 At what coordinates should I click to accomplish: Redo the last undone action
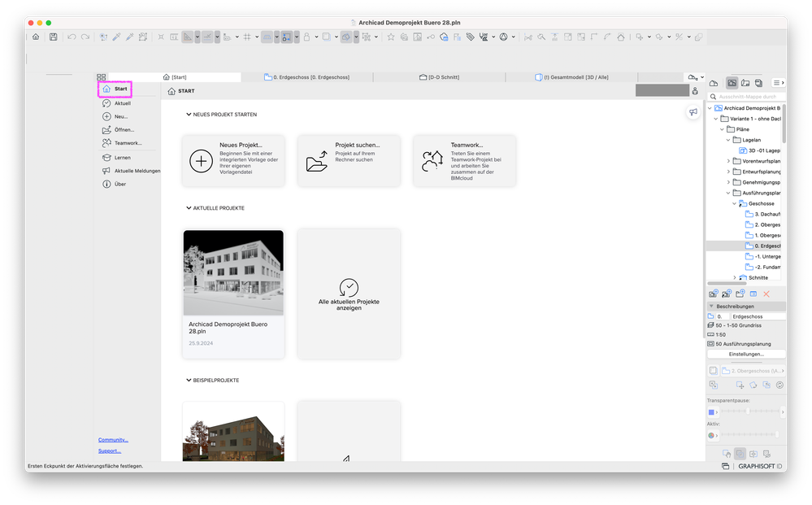(85, 37)
